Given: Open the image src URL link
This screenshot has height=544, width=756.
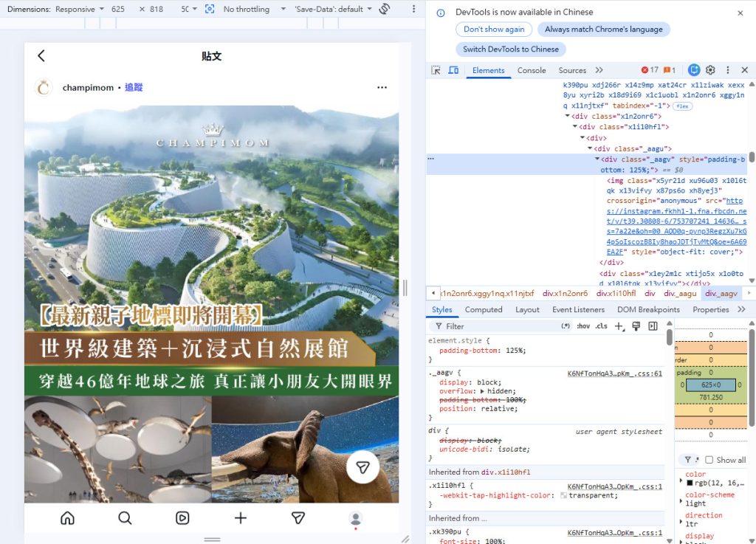Looking at the screenshot, I should [x=676, y=227].
